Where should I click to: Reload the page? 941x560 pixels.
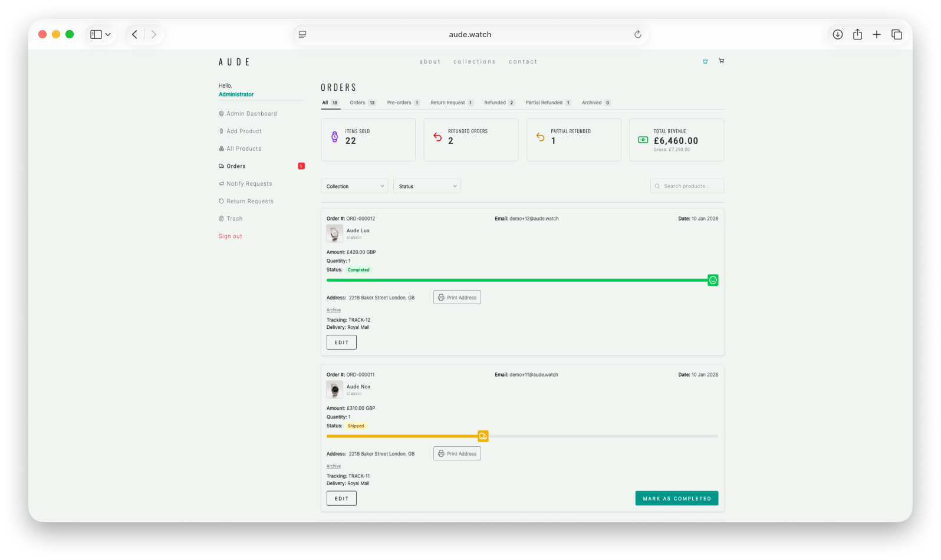coord(637,34)
